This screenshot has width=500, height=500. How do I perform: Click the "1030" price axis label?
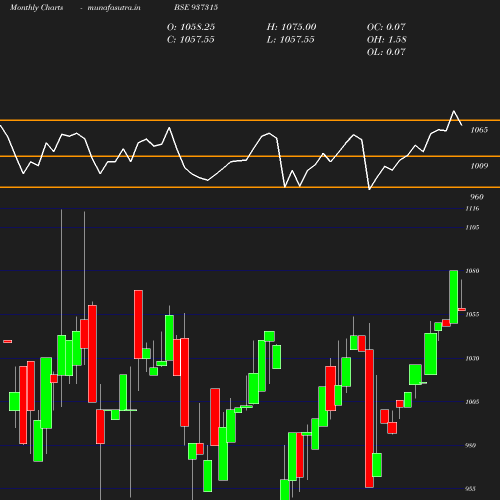472,358
